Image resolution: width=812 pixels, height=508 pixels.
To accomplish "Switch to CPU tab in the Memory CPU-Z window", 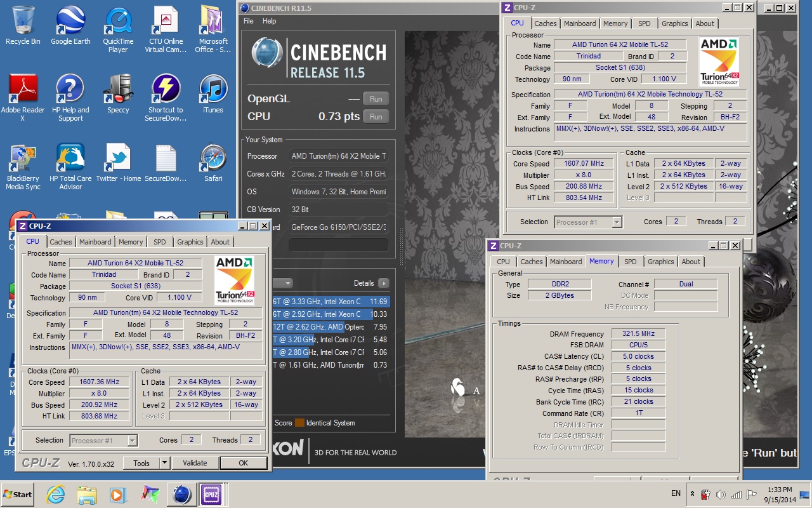I will (x=503, y=262).
